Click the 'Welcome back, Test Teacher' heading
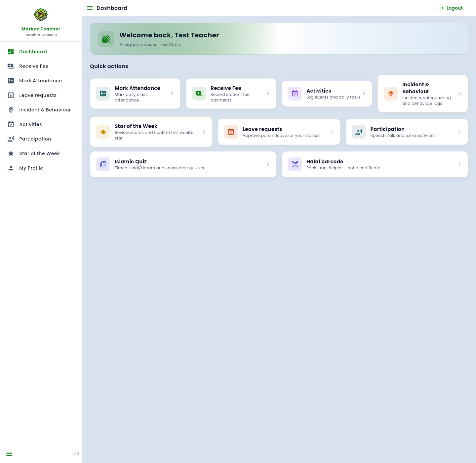The image size is (476, 463). [x=169, y=35]
